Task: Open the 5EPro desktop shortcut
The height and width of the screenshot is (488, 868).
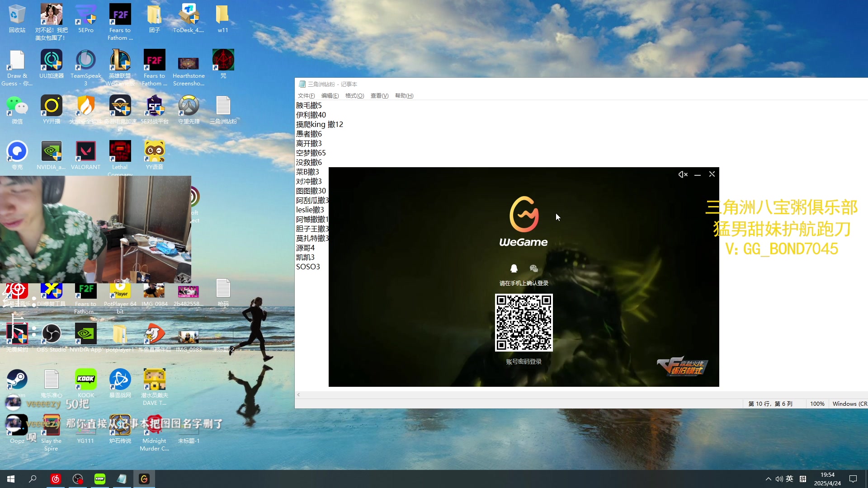Action: click(x=86, y=19)
